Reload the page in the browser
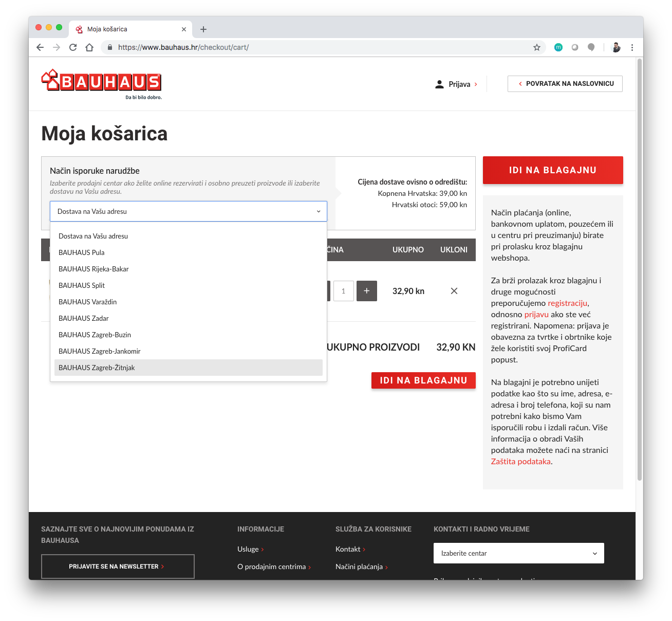 click(x=73, y=47)
